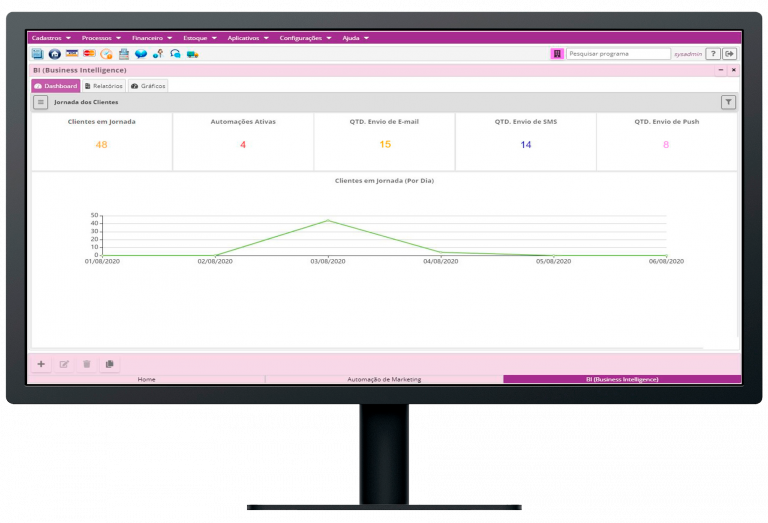The image size is (768, 523).
Task: Click the Visa card toolbar icon
Action: [72, 53]
